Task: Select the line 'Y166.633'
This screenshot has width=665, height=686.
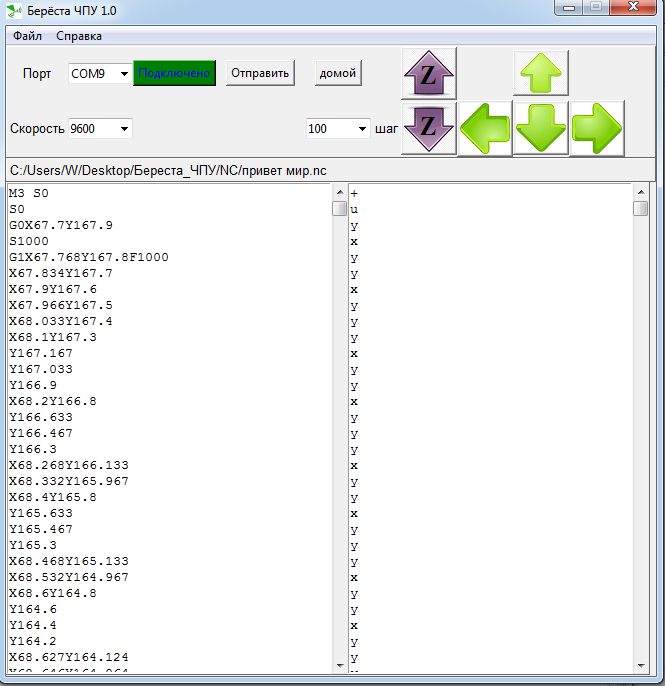Action: [41, 417]
